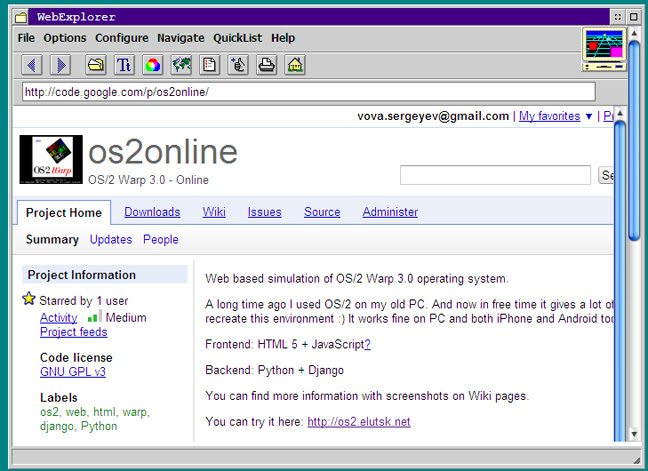Go forward with the right arrow toolbar button
The width and height of the screenshot is (648, 471).
pyautogui.click(x=61, y=65)
